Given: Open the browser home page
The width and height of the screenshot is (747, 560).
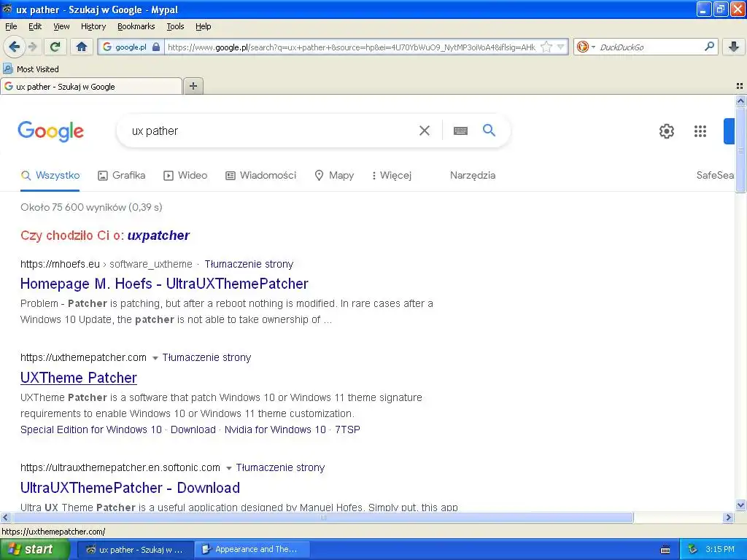Looking at the screenshot, I should point(82,47).
